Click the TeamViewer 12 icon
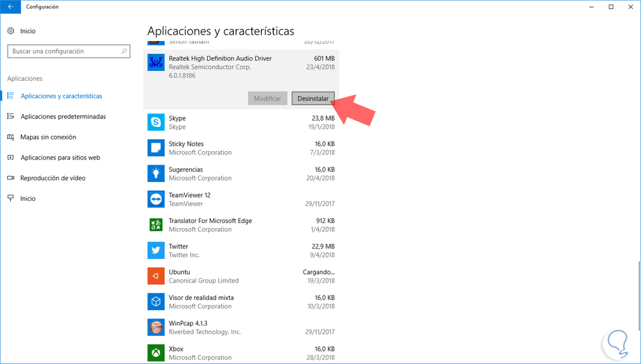This screenshot has width=641, height=364. (x=156, y=199)
